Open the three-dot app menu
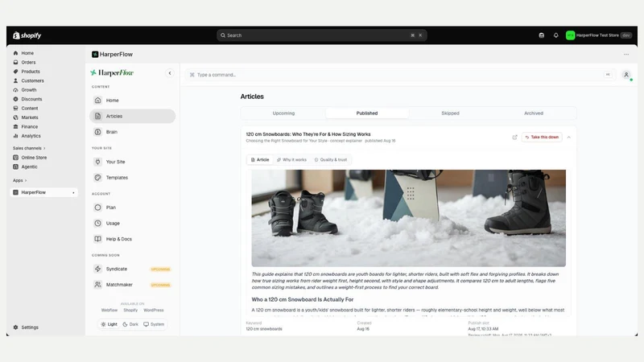Screen dimensions: 644x362 626,54
